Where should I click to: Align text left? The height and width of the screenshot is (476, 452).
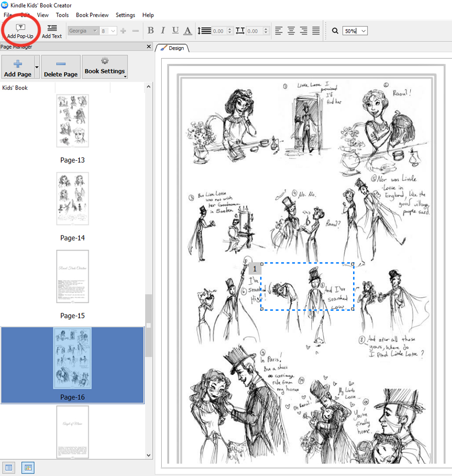point(279,31)
